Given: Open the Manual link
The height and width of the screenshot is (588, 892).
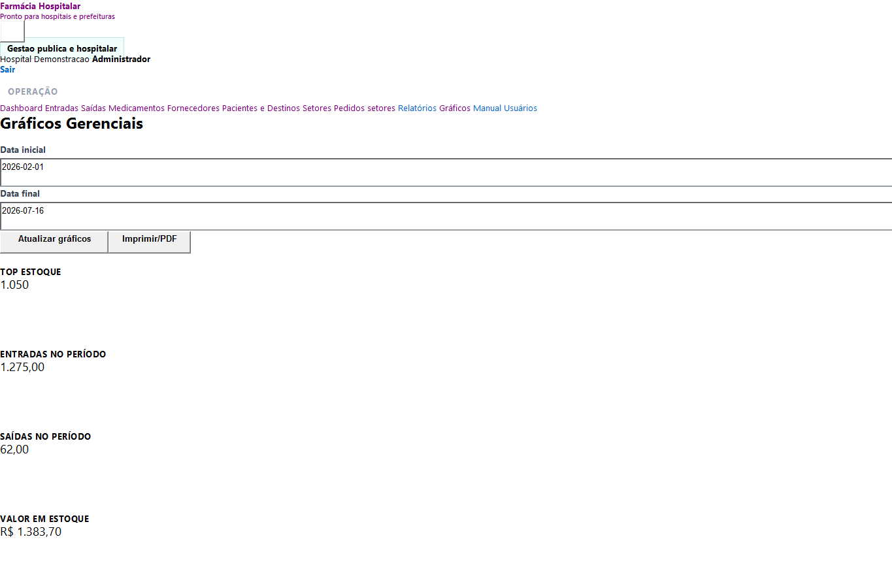Looking at the screenshot, I should pos(487,108).
